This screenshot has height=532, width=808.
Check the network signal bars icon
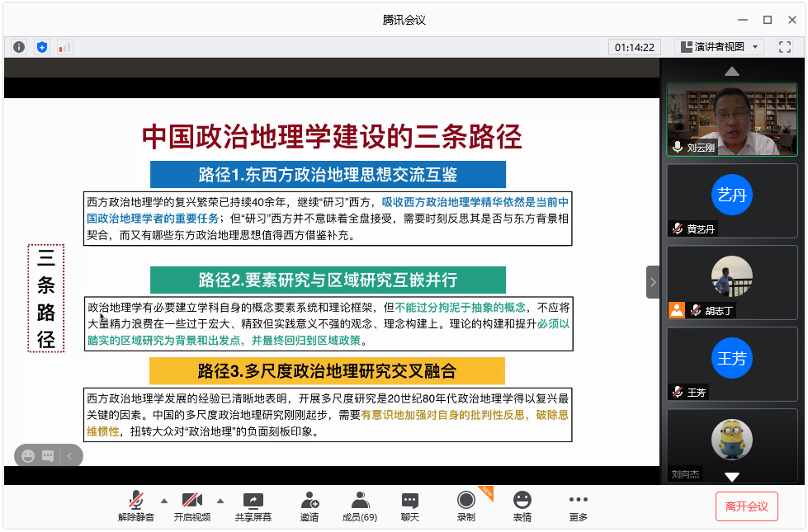65,47
